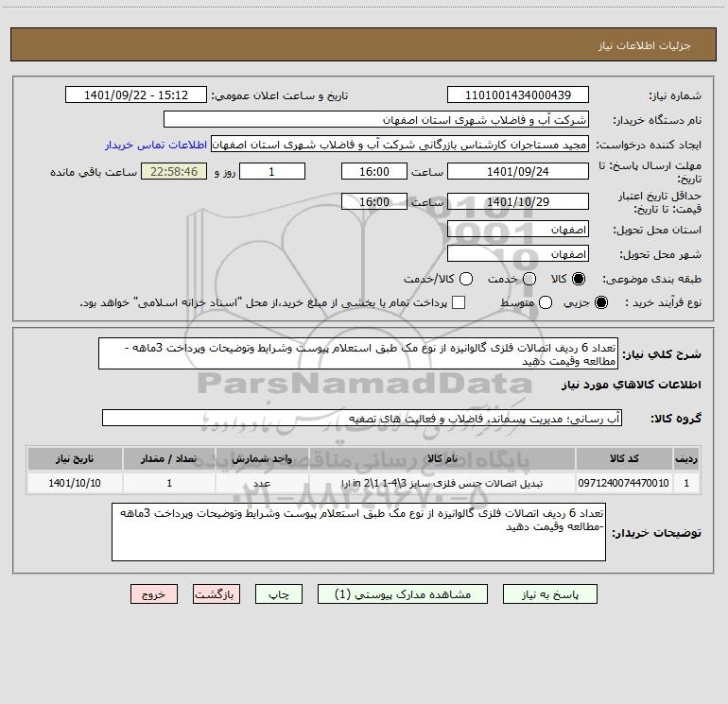The image size is (728, 704).
Task: Click the unit cell عدد
Action: (x=262, y=483)
